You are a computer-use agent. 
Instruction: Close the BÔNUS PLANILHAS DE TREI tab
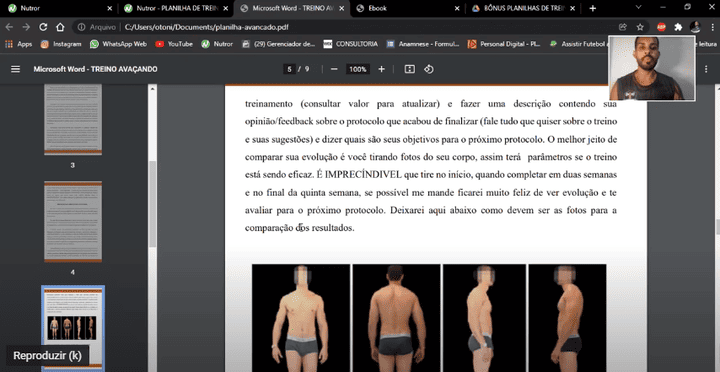tap(573, 8)
